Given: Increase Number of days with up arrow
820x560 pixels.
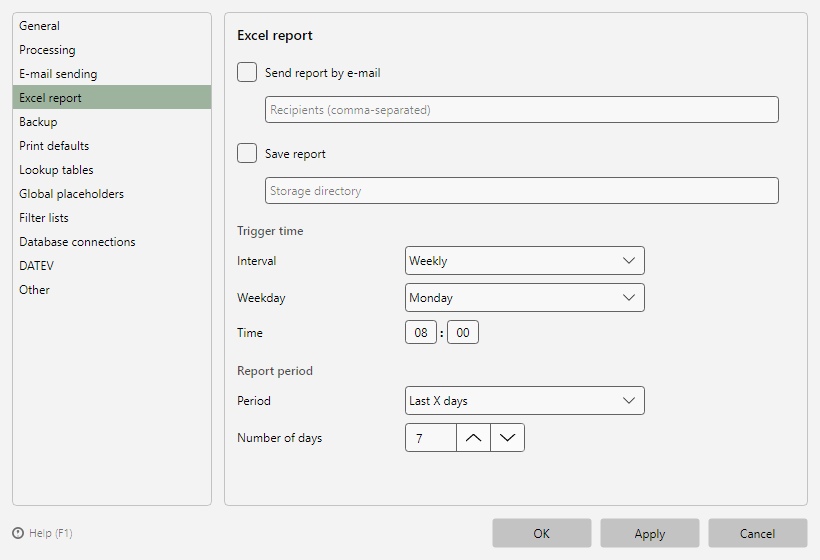Looking at the screenshot, I should coord(473,438).
